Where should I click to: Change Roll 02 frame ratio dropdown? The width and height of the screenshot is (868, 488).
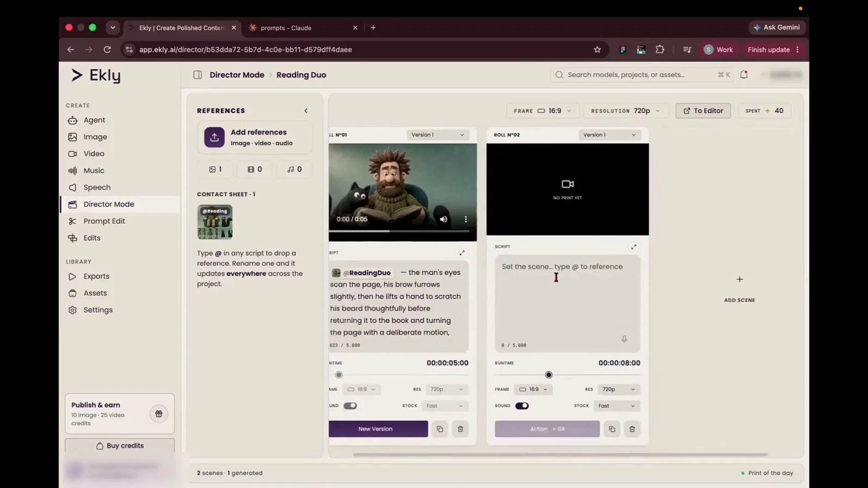coord(533,389)
